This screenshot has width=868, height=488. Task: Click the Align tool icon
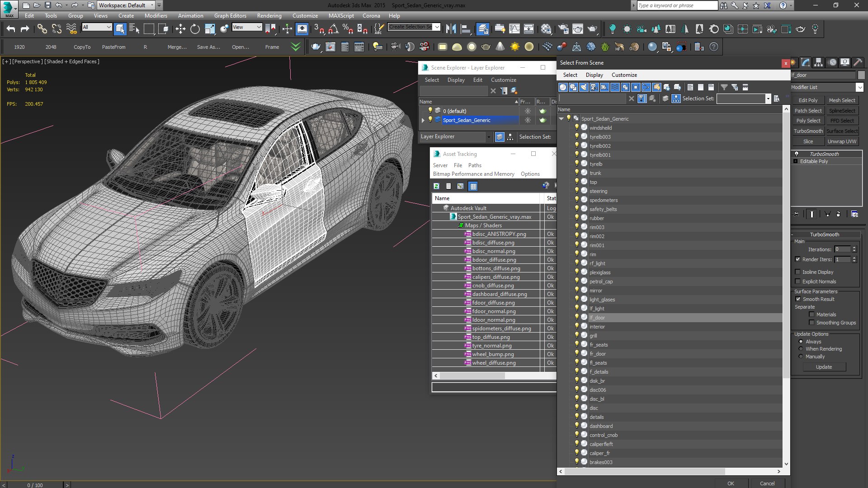[465, 29]
